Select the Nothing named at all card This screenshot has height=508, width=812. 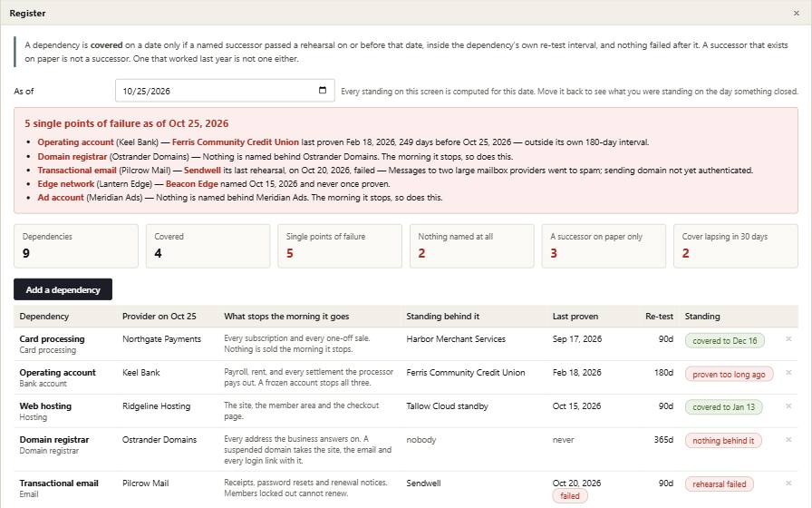tap(472, 246)
